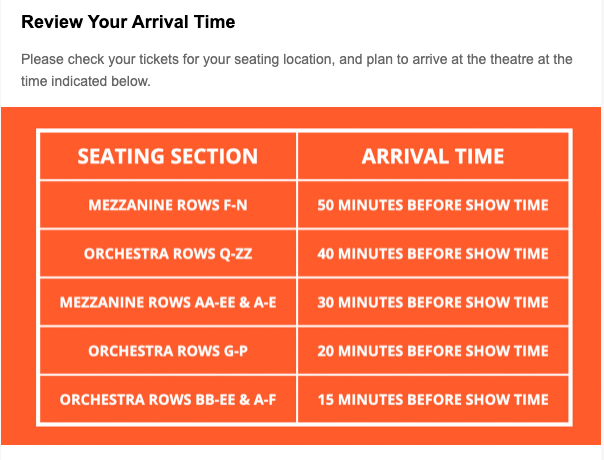Click "40 MINUTES BEFORE SHOW TIME" cell
604x460 pixels.
click(x=433, y=254)
